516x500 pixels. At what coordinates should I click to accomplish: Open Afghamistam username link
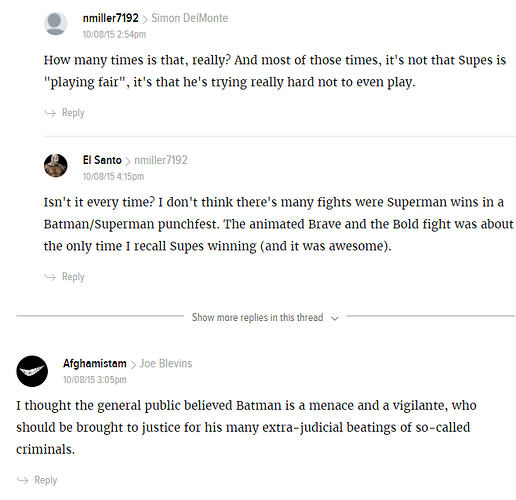click(x=95, y=363)
